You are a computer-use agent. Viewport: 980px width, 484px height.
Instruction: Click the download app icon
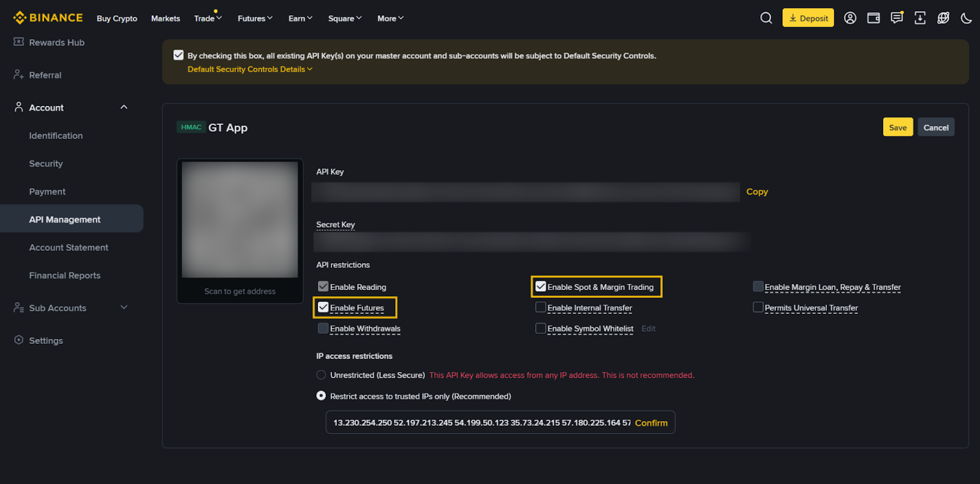[x=920, y=18]
